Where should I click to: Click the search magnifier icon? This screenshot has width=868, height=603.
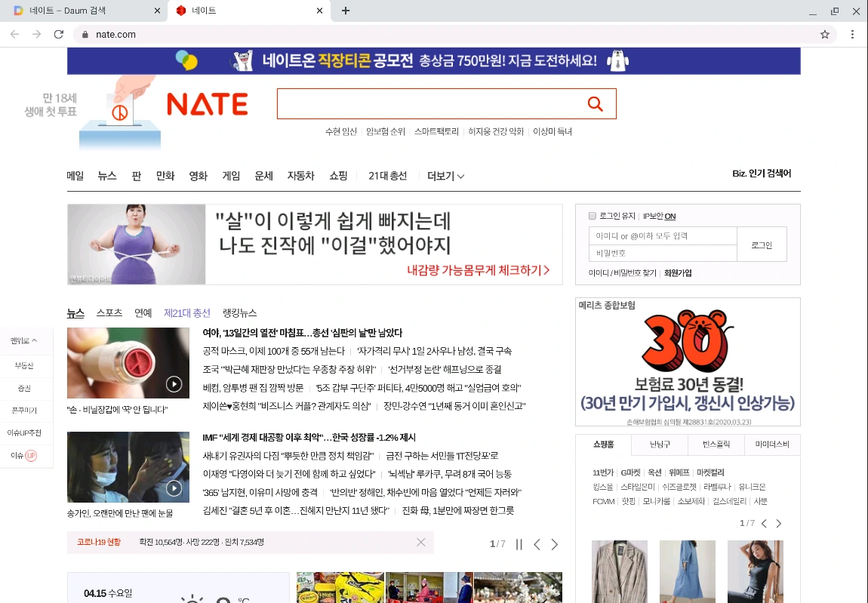[595, 103]
